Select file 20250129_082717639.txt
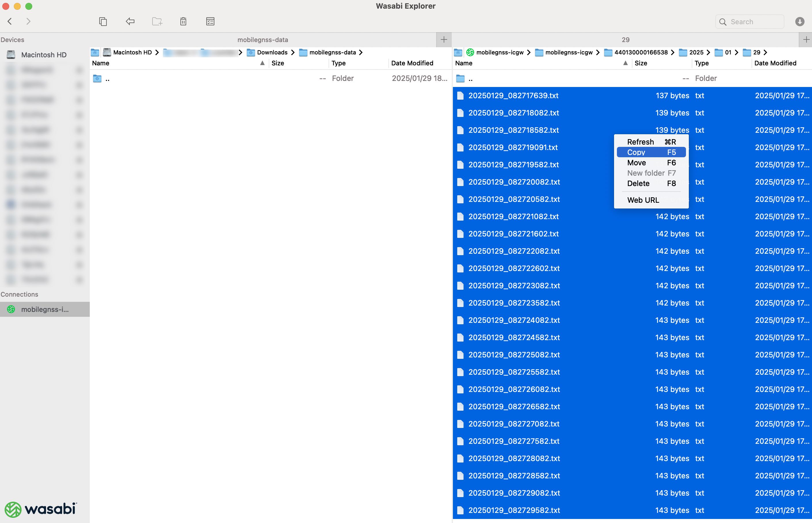812x523 pixels. 632,96
